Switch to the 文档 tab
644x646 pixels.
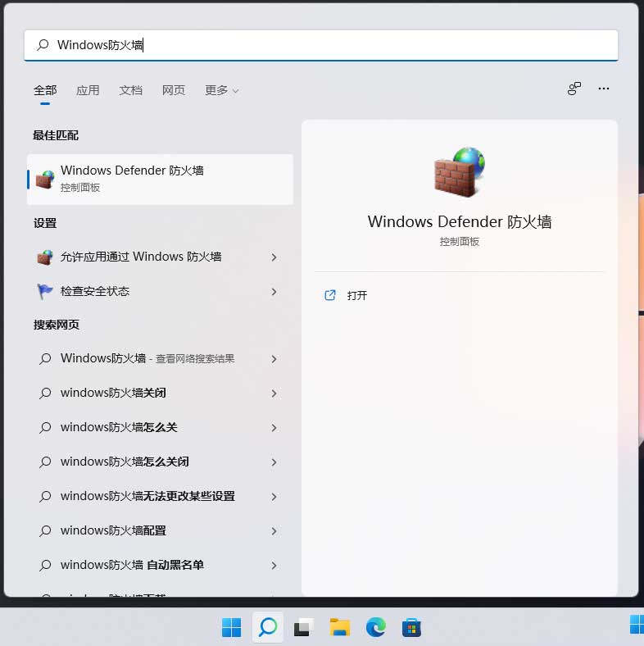130,90
